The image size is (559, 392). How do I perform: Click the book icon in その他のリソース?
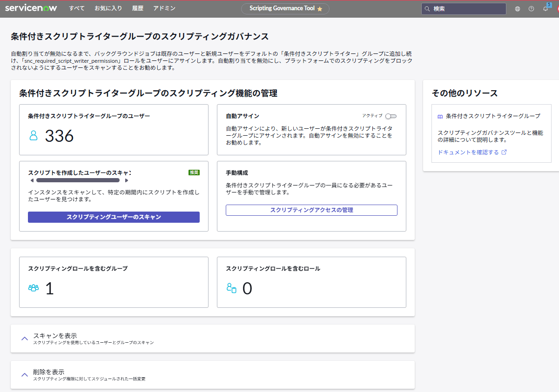coord(440,116)
